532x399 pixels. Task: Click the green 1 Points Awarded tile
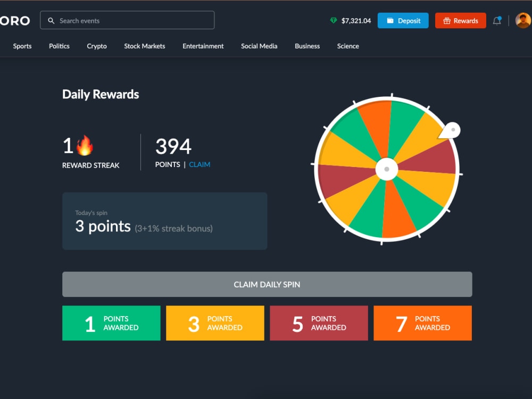(111, 323)
